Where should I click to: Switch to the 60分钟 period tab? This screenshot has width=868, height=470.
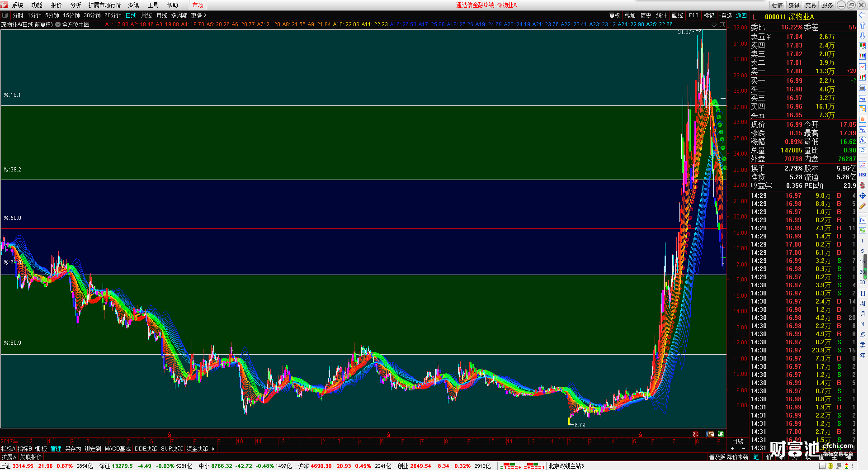[113, 15]
